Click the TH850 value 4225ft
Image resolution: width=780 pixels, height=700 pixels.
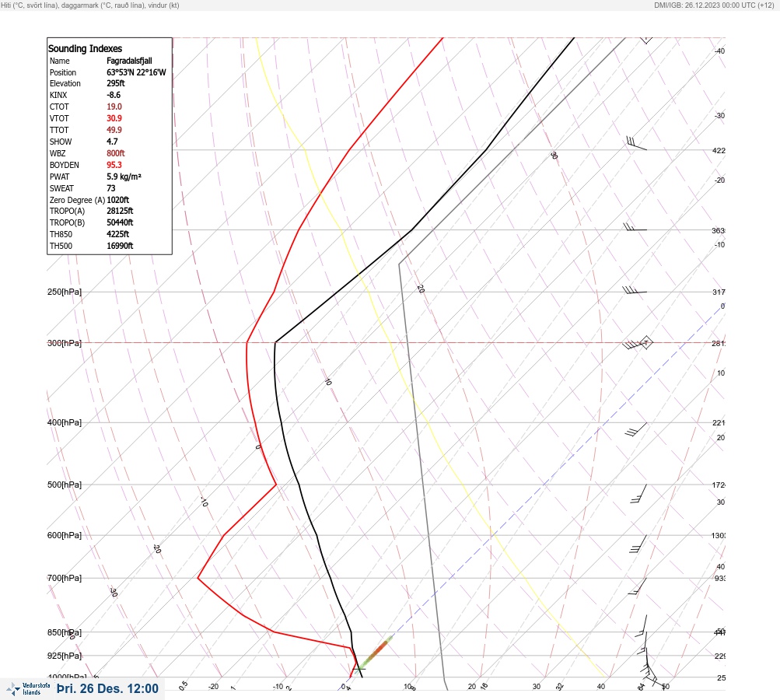point(118,234)
